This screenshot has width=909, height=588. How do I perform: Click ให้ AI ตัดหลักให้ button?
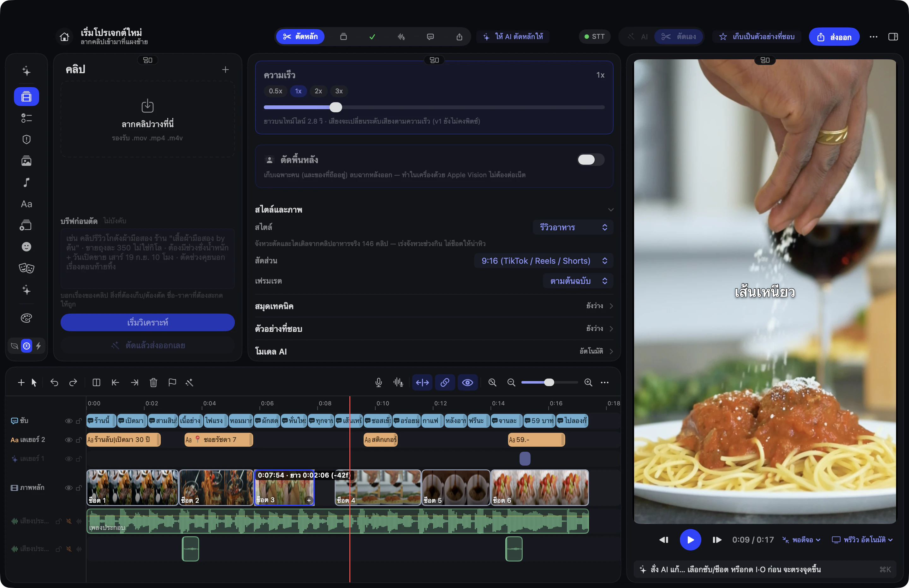pyautogui.click(x=513, y=37)
